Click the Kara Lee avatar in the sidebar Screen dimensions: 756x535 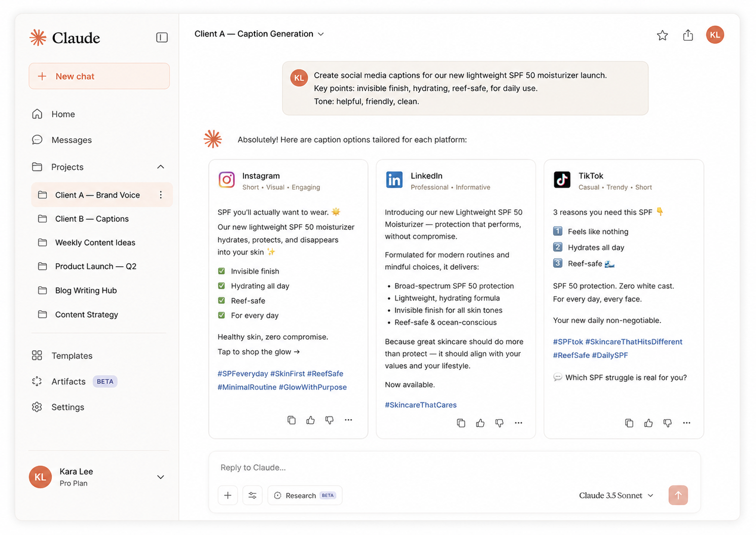click(x=40, y=477)
